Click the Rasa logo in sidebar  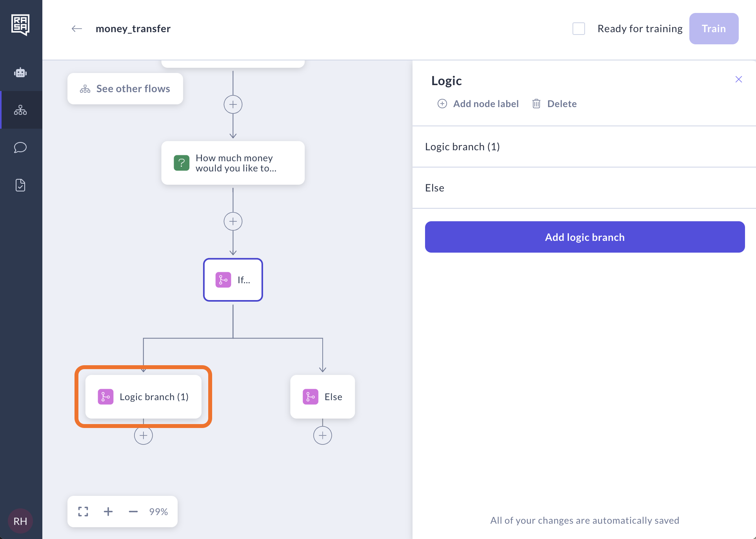click(20, 25)
